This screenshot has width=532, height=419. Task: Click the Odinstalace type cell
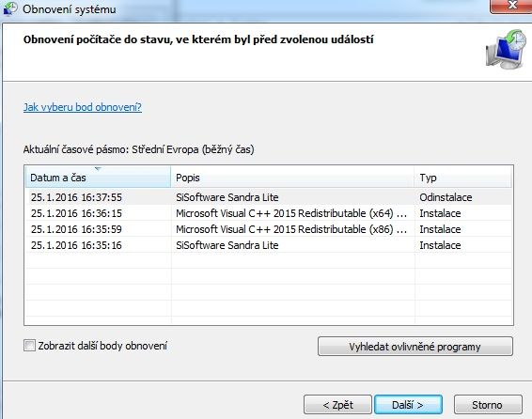click(446, 197)
